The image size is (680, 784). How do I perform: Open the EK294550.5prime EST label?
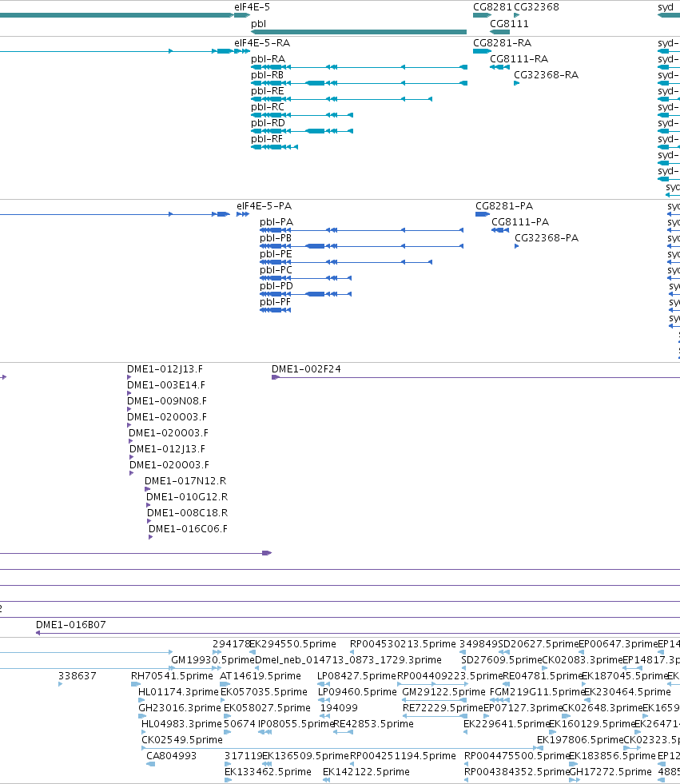pyautogui.click(x=293, y=644)
